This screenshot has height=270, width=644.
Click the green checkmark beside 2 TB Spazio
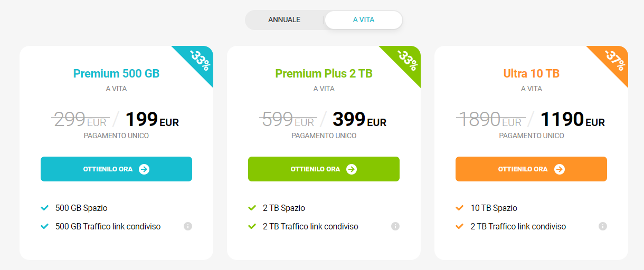252,208
